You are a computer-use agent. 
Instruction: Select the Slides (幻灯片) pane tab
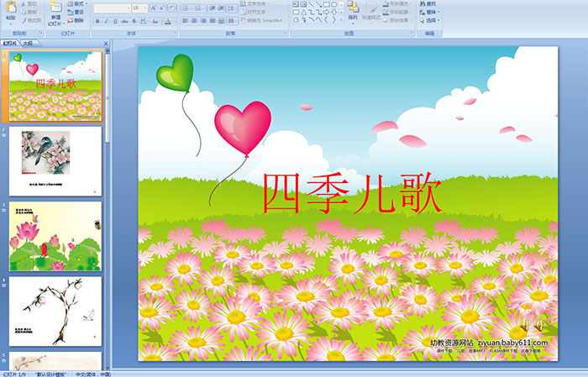[x=9, y=42]
